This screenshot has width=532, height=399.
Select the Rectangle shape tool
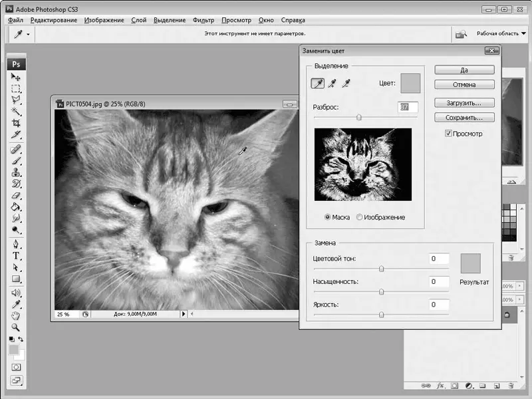[15, 279]
